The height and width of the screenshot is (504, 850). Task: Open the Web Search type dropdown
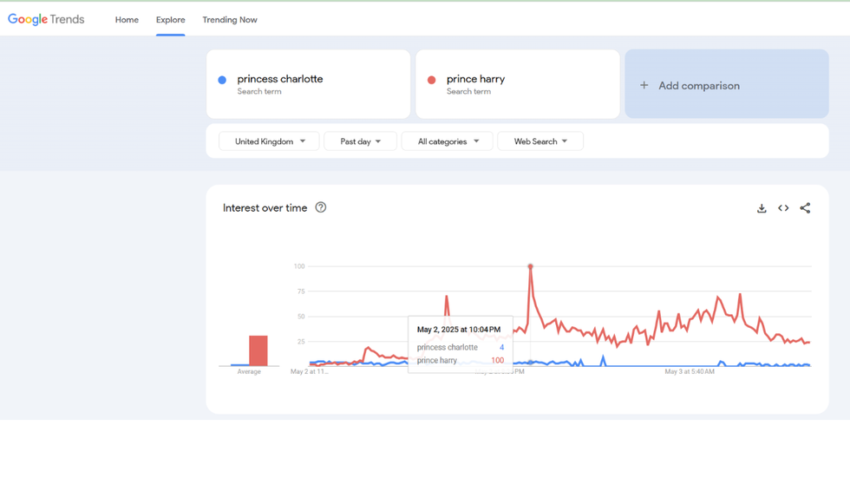coord(539,141)
